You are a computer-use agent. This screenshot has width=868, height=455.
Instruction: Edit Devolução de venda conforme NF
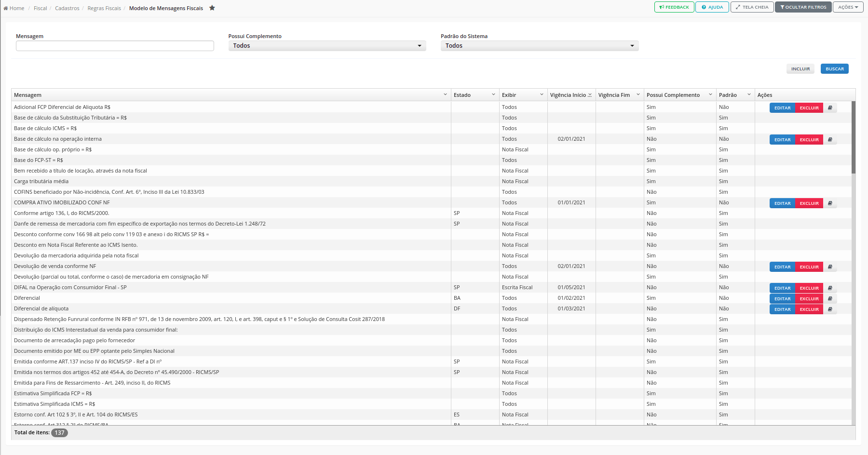pos(782,267)
